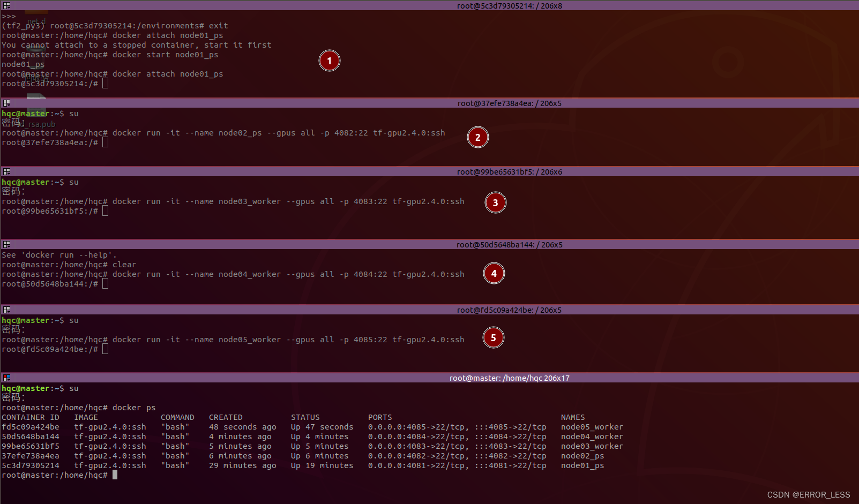Focus the prompt root@37efe738a4ea:/# cursor
This screenshot has height=504, width=859.
(105, 142)
